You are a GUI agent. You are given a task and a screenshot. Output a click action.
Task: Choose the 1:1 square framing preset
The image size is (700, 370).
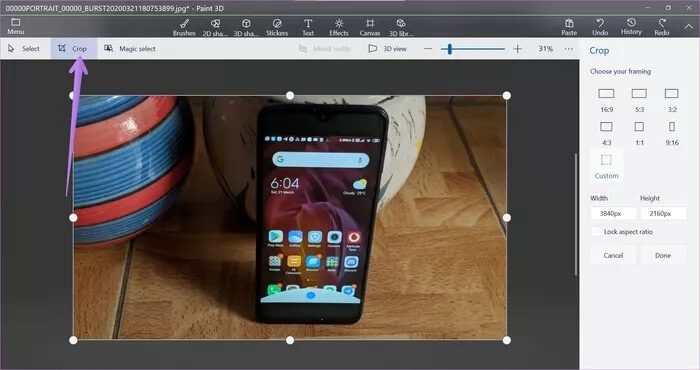[x=639, y=133]
